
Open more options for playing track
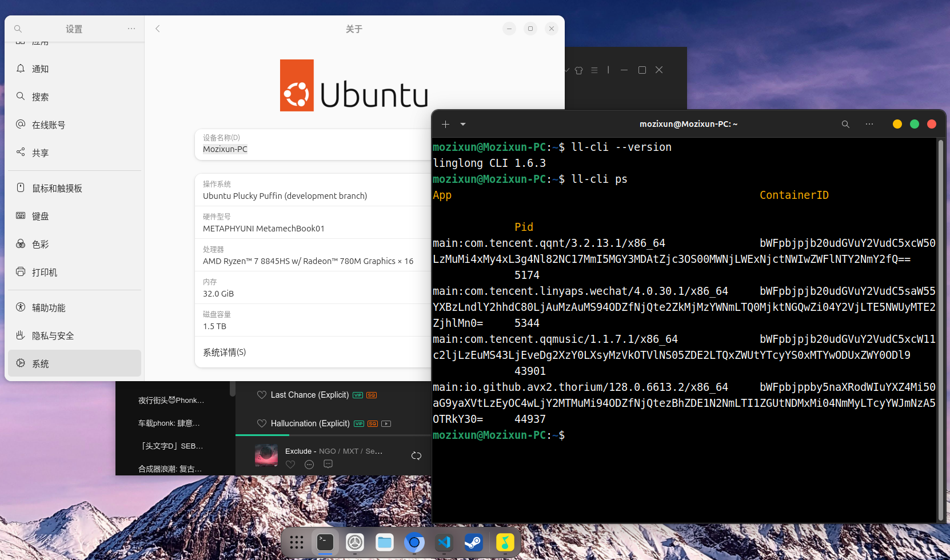pyautogui.click(x=309, y=465)
